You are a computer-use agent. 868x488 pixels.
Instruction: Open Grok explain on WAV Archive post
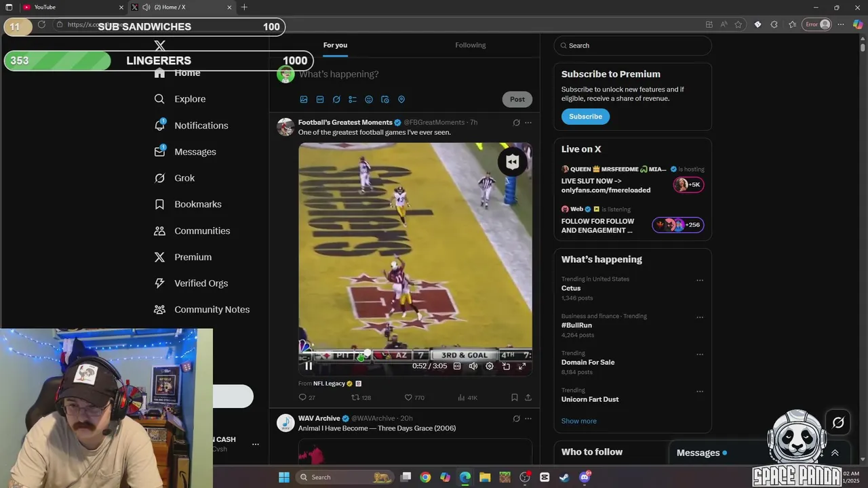click(516, 419)
